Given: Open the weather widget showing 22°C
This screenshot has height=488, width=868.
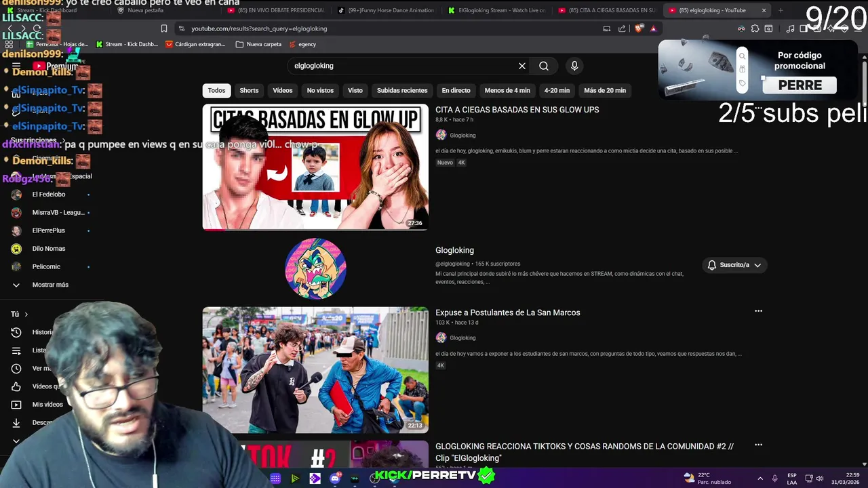Looking at the screenshot, I should 707,479.
